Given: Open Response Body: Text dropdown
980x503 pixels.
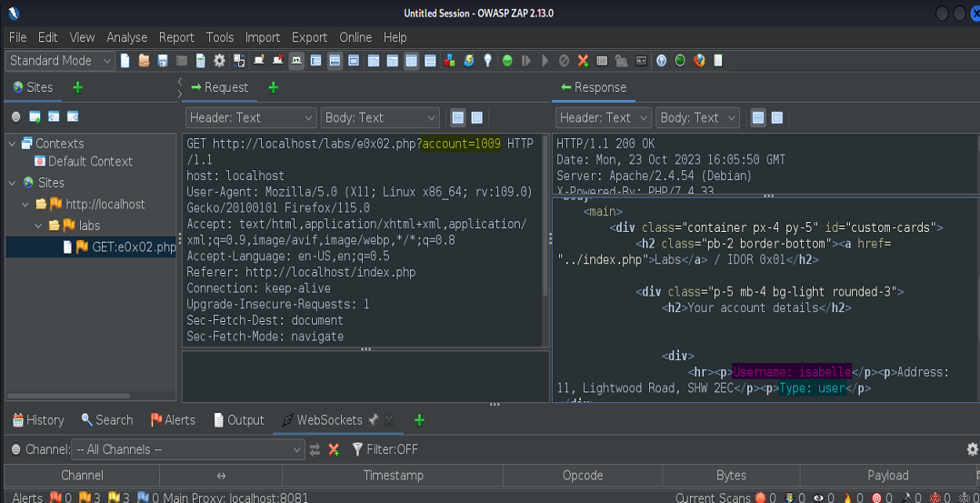Looking at the screenshot, I should click(697, 117).
